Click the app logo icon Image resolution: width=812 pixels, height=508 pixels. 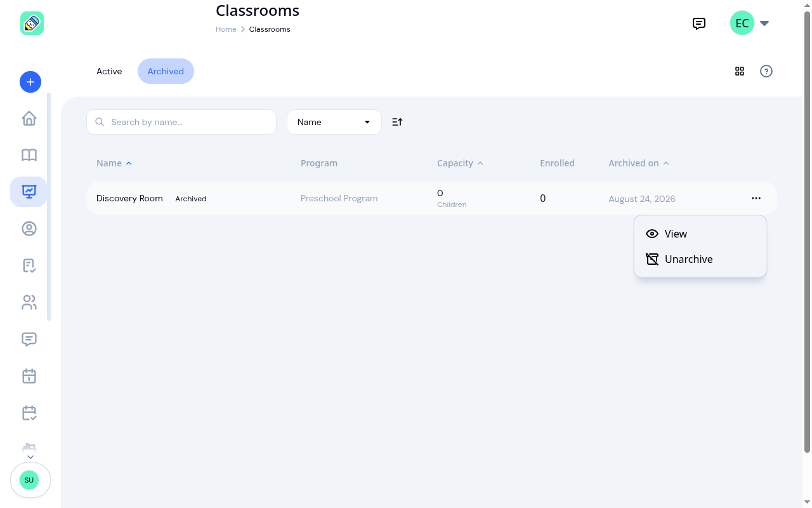click(x=32, y=23)
